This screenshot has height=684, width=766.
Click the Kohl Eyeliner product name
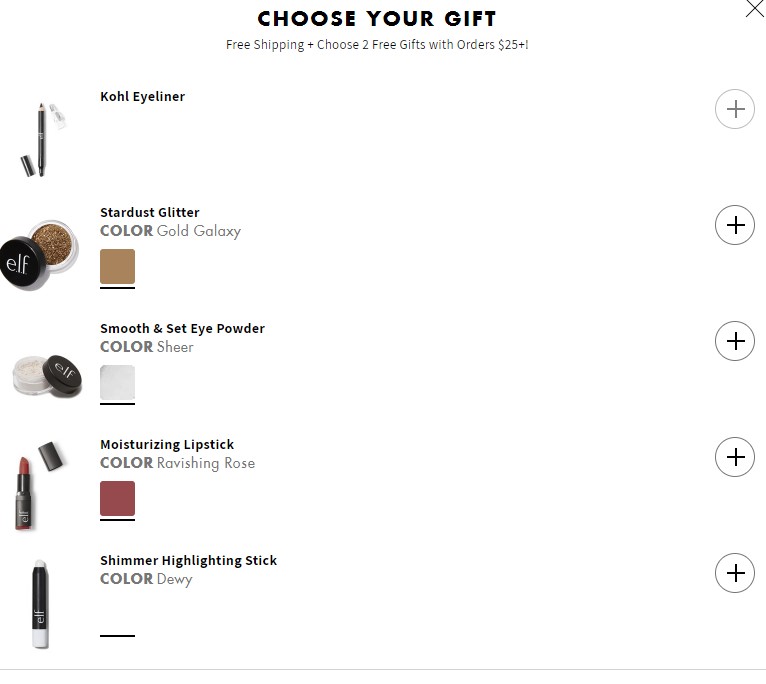pyautogui.click(x=143, y=96)
